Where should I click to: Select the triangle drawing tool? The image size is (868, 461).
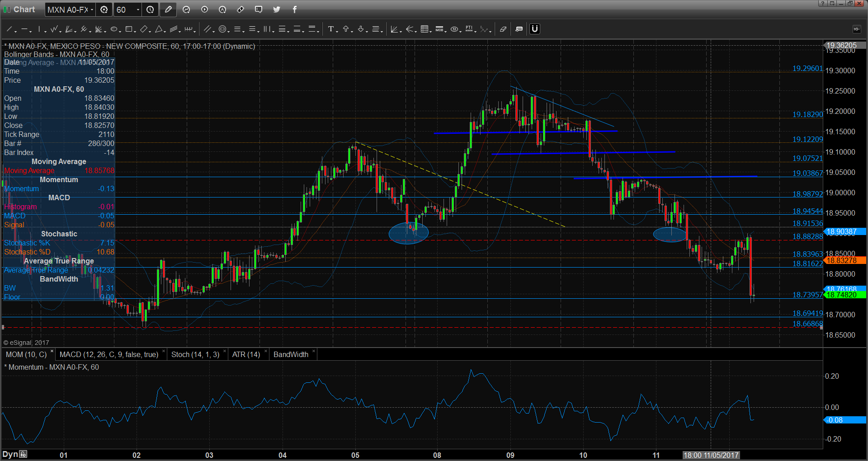tap(159, 29)
